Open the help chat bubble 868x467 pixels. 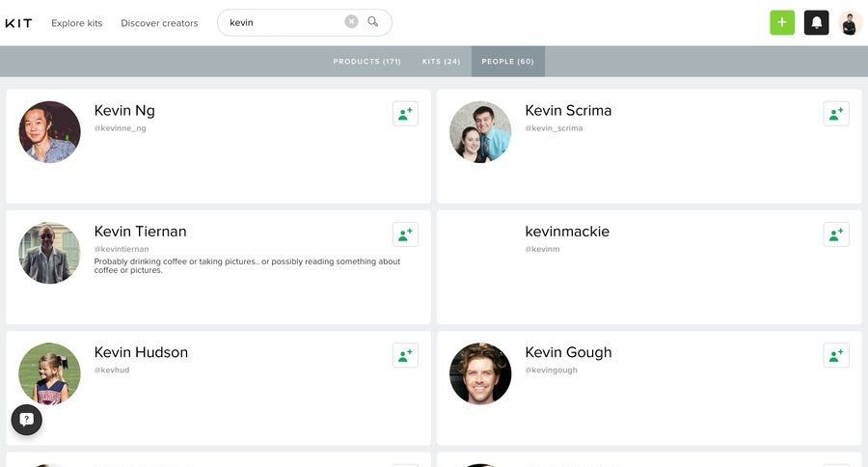(x=27, y=420)
